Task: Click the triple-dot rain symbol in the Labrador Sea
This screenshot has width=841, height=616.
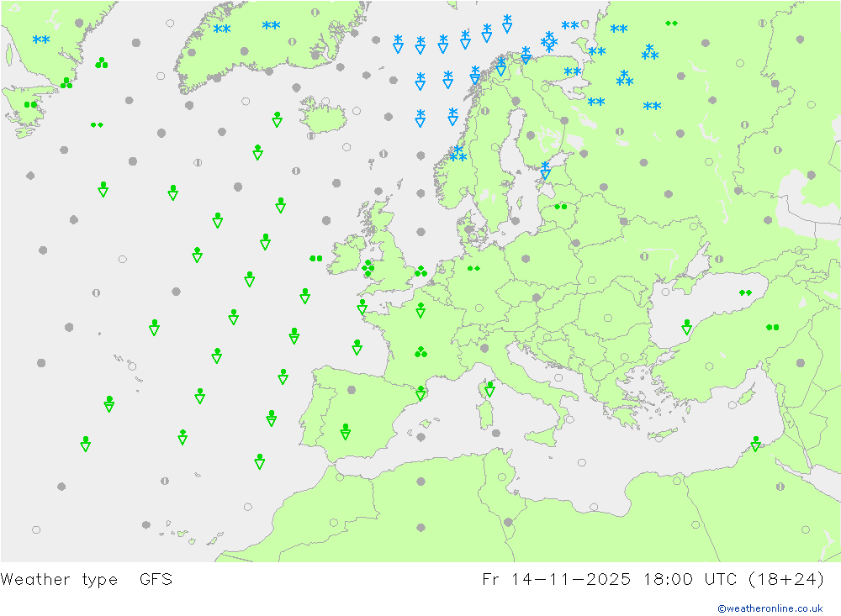Action: (102, 63)
